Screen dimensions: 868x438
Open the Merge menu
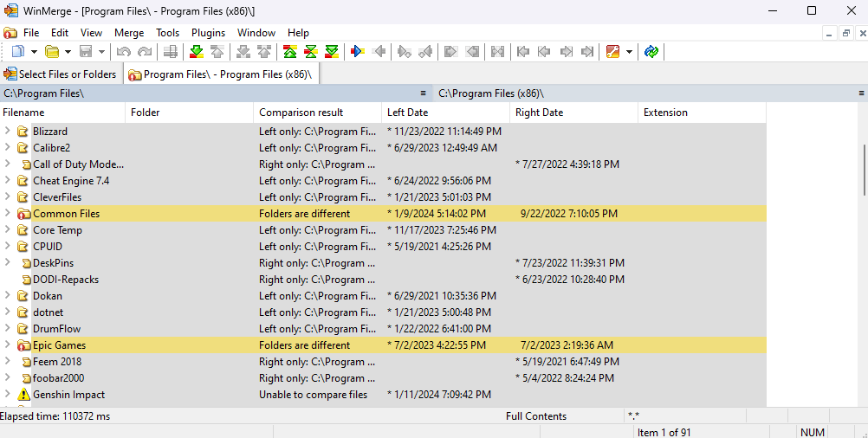coord(129,33)
